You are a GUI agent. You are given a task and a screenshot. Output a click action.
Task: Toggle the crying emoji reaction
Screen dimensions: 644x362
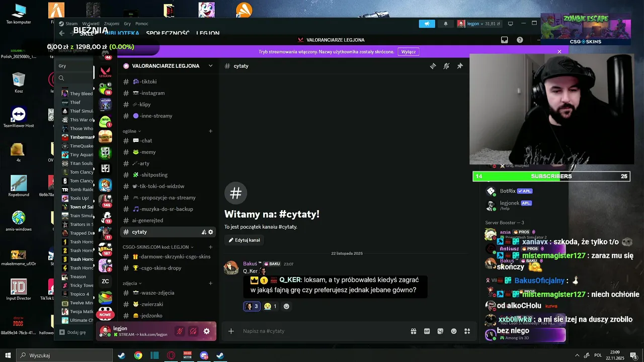[x=271, y=306]
